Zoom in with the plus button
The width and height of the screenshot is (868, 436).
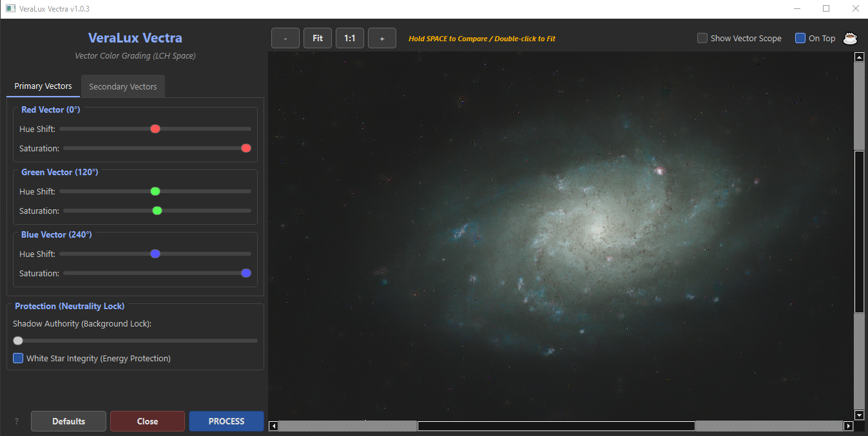382,38
